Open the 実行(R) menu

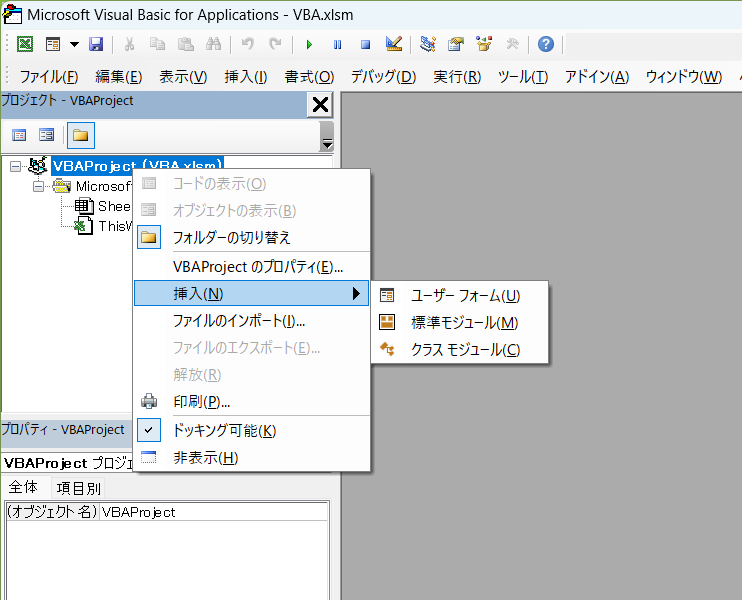[x=457, y=76]
